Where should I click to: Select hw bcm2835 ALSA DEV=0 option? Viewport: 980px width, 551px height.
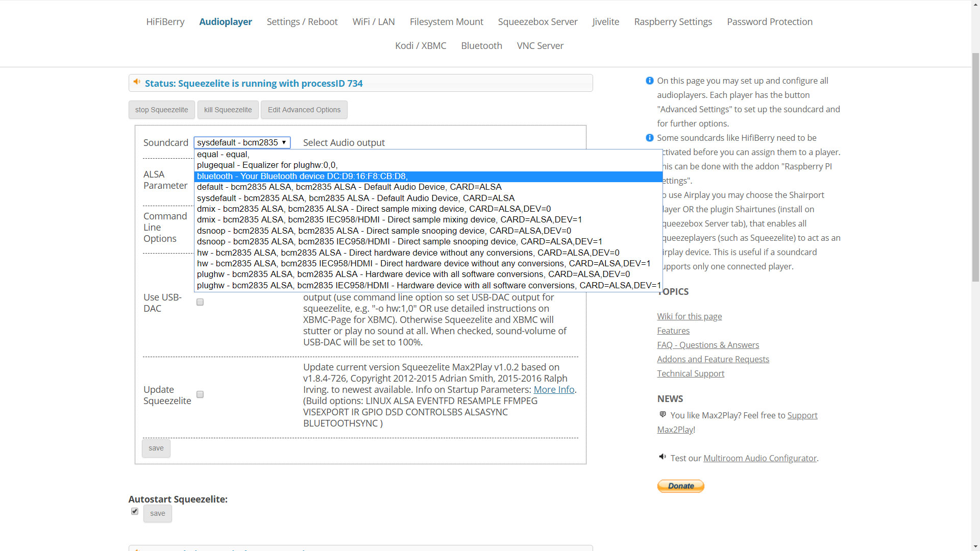[x=428, y=253]
